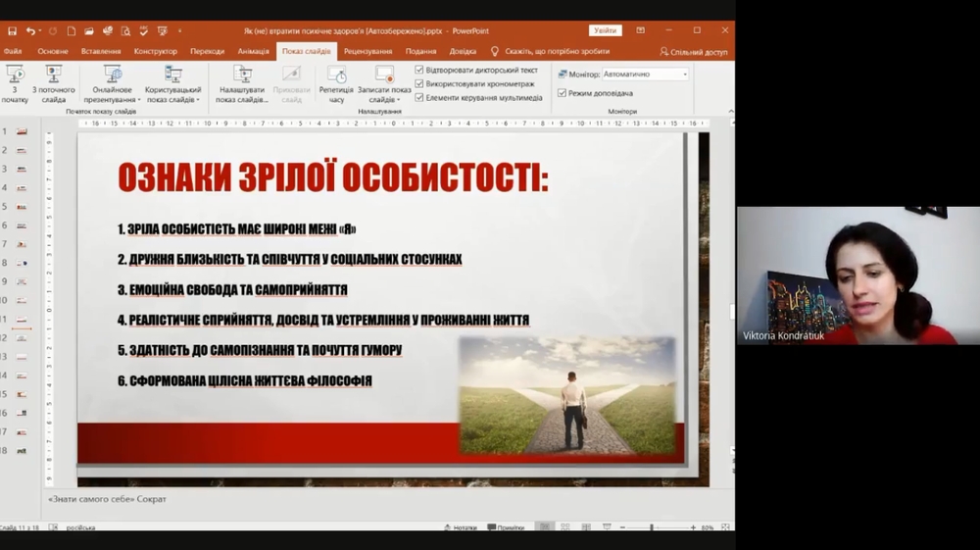Screen dimensions: 980x550
Task: Open Reading view from the status bar
Action: coord(588,527)
